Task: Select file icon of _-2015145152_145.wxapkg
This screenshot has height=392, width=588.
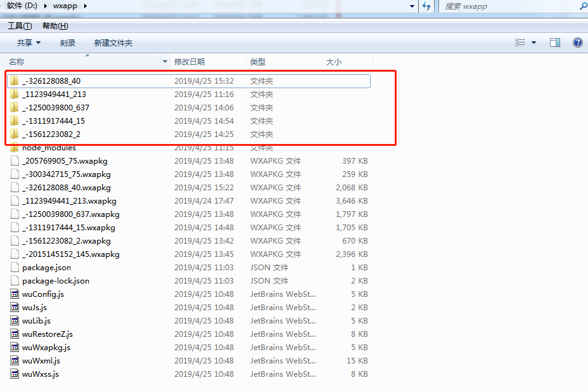Action: [x=15, y=254]
